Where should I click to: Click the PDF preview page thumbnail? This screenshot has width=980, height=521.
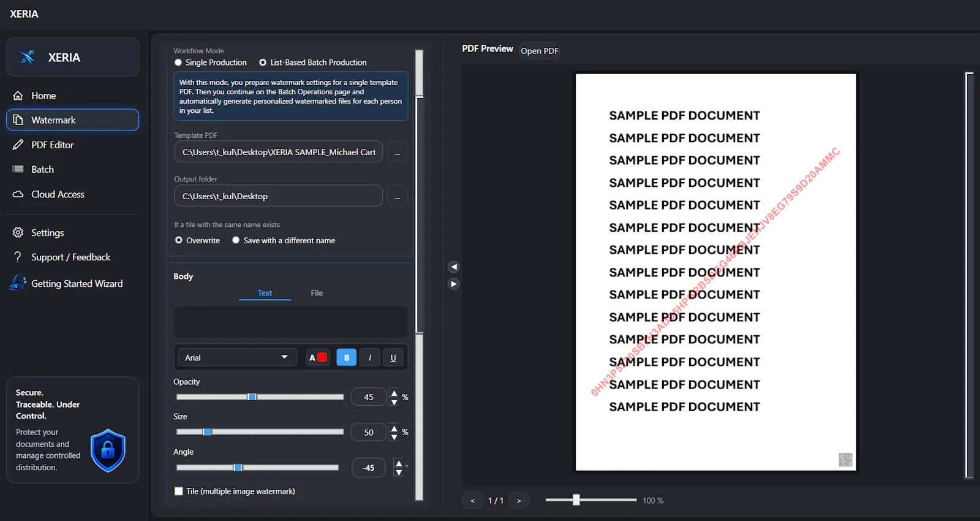[716, 272]
